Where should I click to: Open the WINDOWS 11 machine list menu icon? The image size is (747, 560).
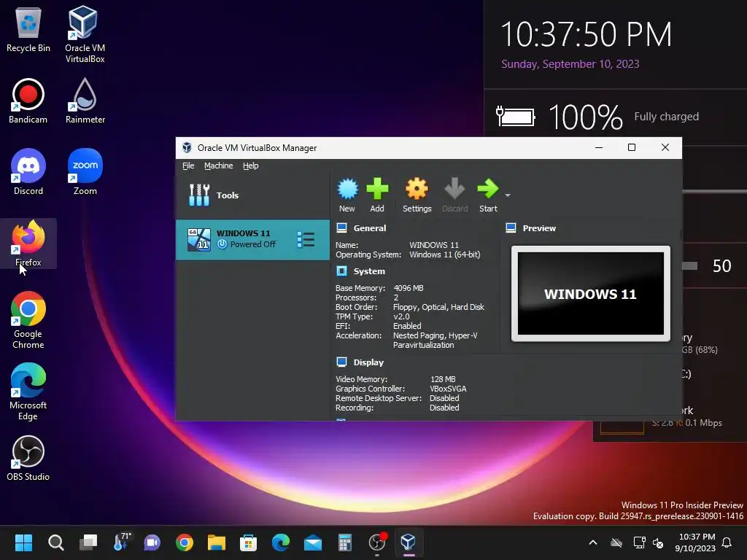306,239
